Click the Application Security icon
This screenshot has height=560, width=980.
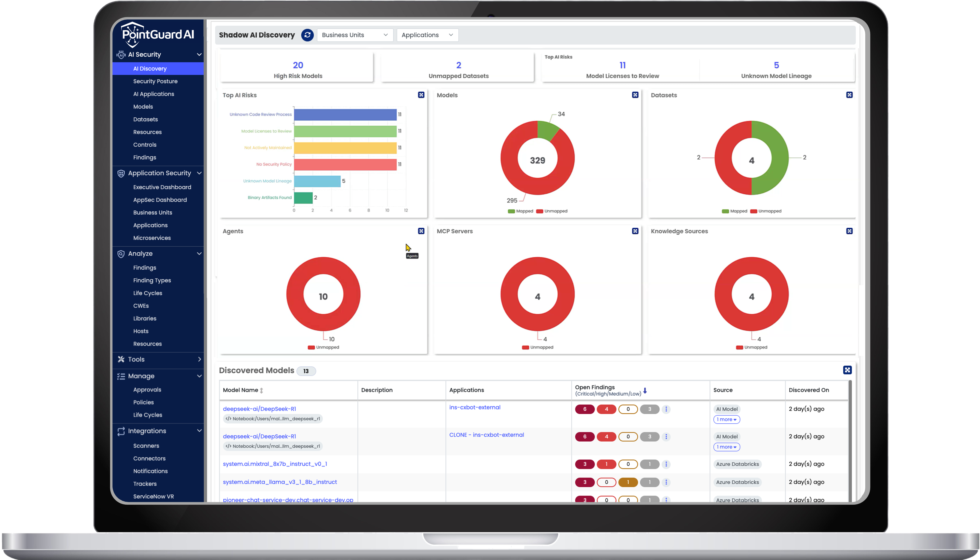pos(121,173)
